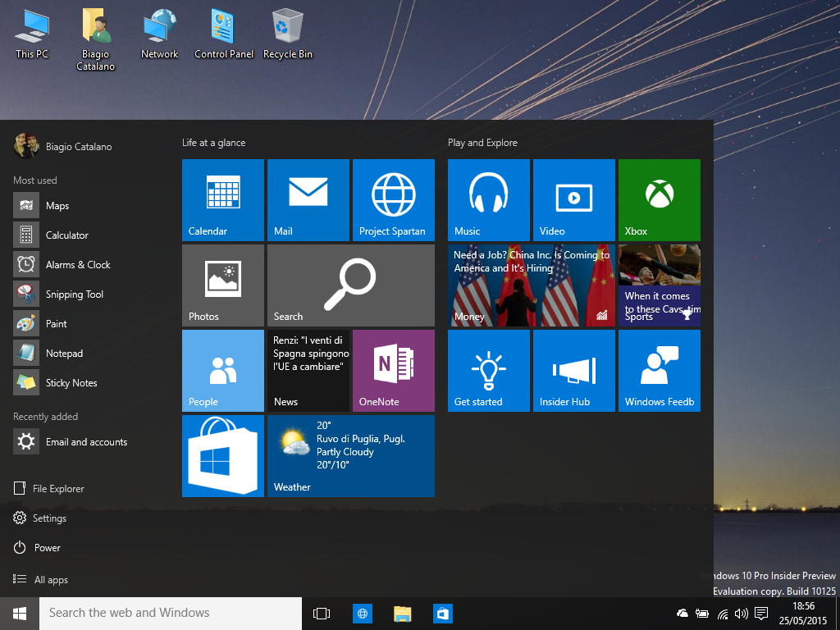Screen dimensions: 840x630
Task: Open the Wi-Fi network tray icon
Action: pos(723,614)
